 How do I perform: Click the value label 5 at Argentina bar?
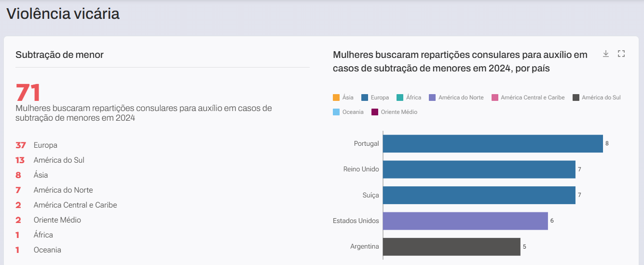524,247
